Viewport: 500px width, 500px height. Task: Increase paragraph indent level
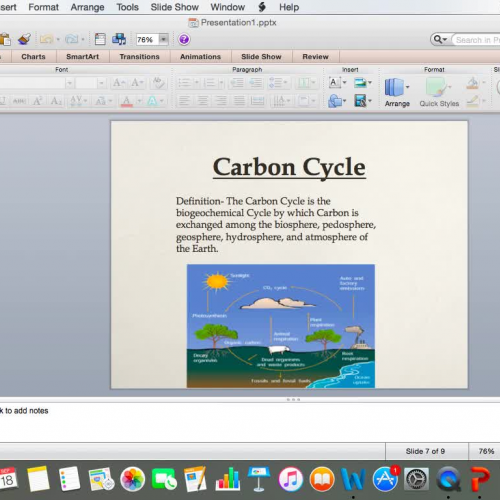pos(256,83)
